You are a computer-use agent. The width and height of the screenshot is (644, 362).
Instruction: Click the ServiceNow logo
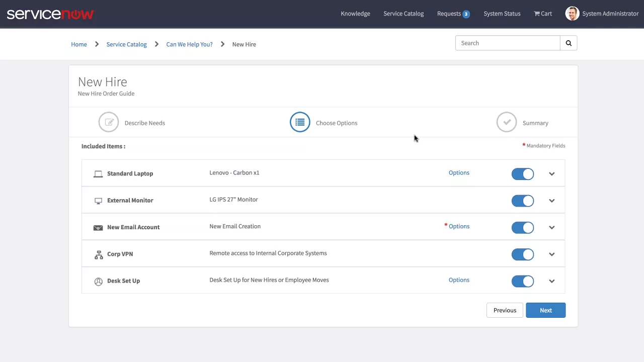click(50, 14)
